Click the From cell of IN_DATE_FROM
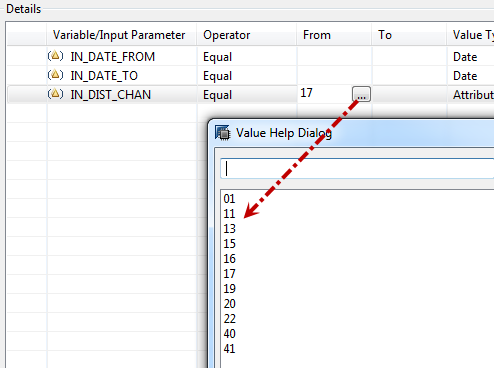The image size is (494, 368). (x=334, y=56)
